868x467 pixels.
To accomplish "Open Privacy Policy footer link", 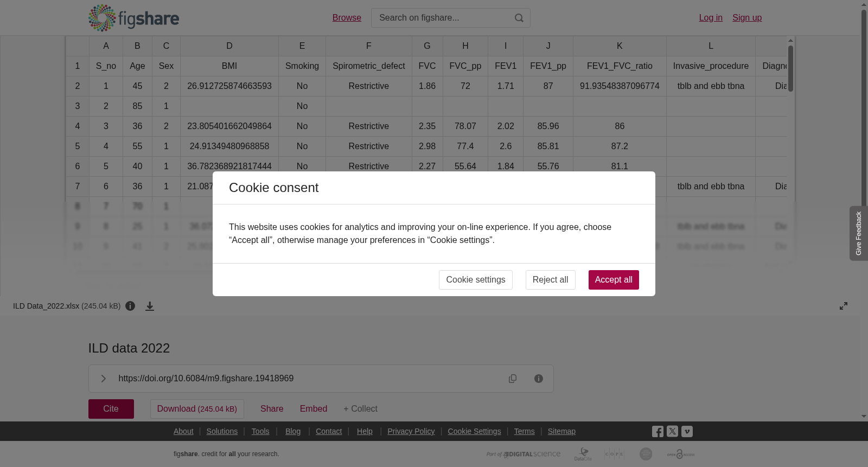I will coord(411,431).
